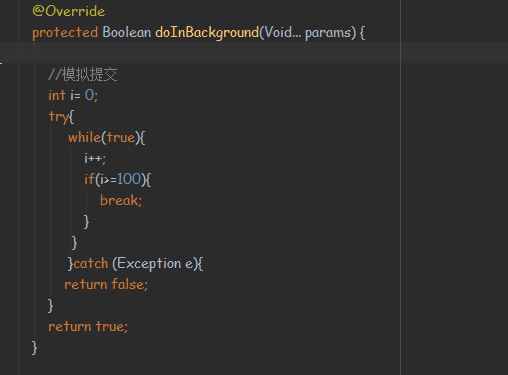Click the while(true) loop statement
Screen dimensions: 508x375
[106, 137]
